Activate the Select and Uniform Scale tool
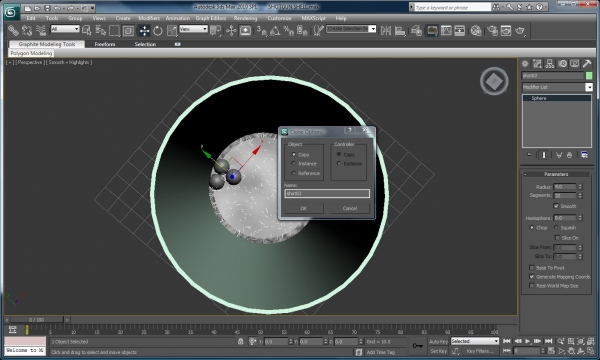600x360 pixels. coord(172,31)
